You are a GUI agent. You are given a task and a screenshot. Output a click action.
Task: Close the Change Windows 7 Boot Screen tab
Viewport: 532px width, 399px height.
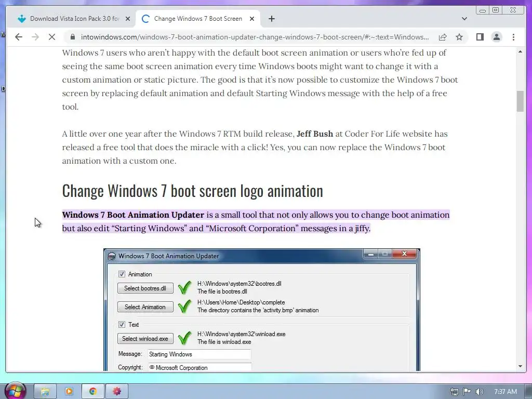click(x=252, y=19)
